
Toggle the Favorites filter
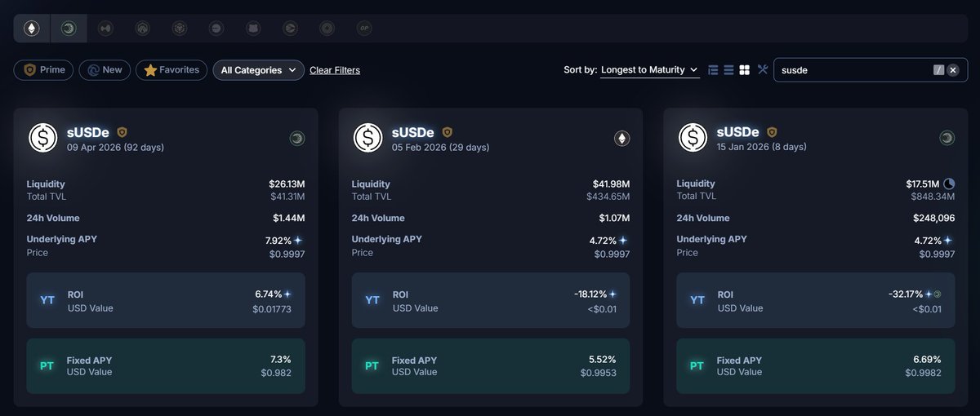click(x=171, y=70)
